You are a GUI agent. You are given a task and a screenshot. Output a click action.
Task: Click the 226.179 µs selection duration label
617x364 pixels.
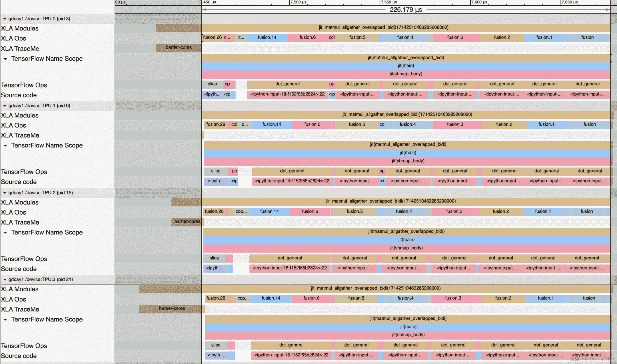406,10
